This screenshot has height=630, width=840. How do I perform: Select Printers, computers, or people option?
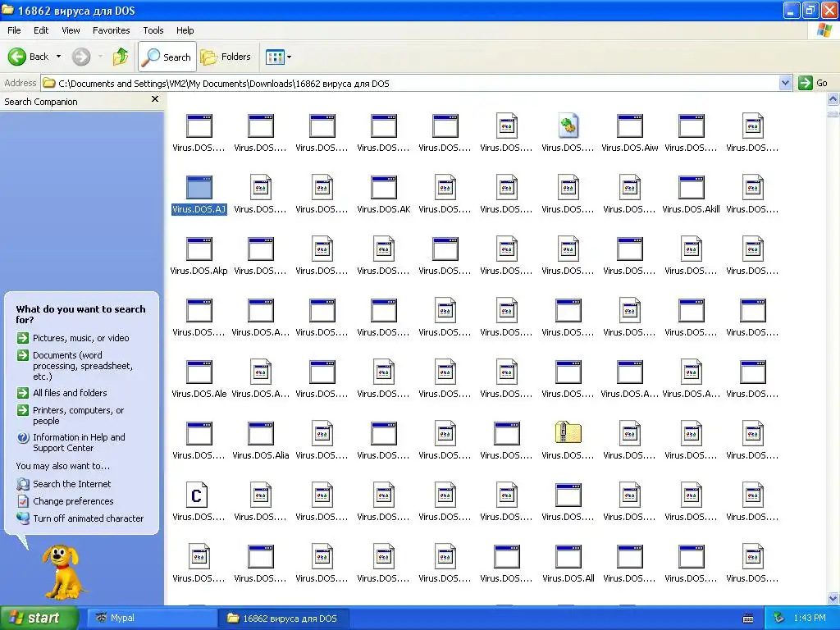(78, 416)
